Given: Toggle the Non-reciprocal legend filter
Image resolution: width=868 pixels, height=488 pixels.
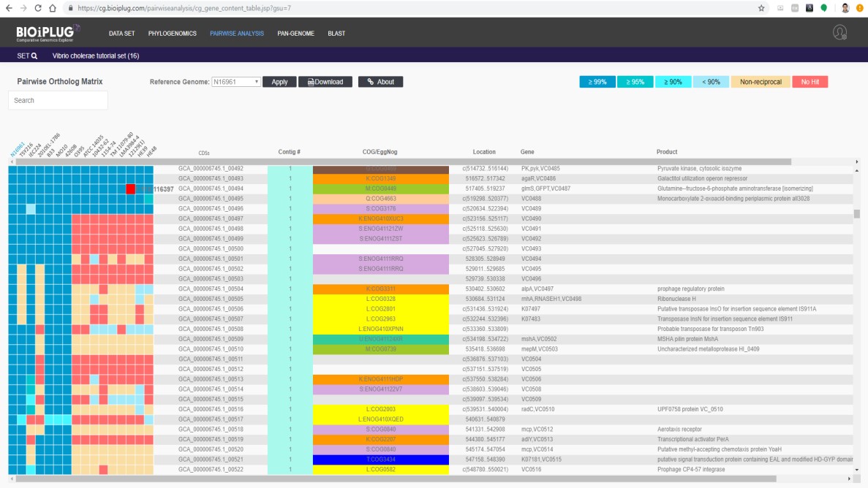Looking at the screenshot, I should pos(761,82).
